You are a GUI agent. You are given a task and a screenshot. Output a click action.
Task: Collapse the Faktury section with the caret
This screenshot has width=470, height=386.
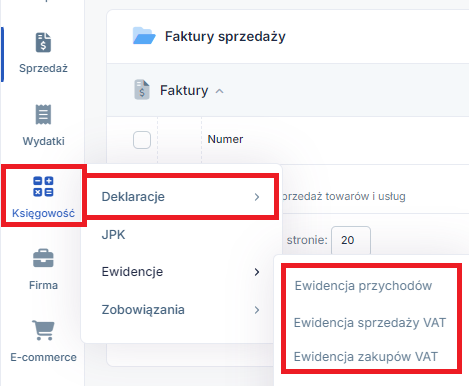coord(219,91)
